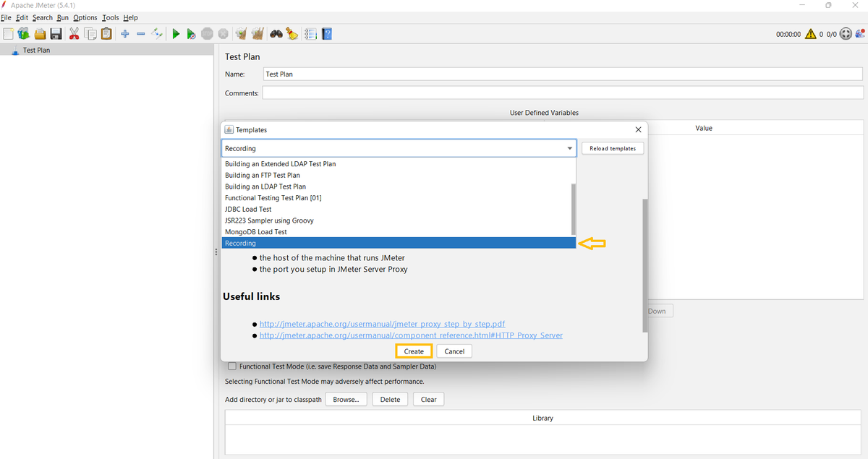Click the Clear single broom icon
This screenshot has width=868, height=459.
point(241,34)
